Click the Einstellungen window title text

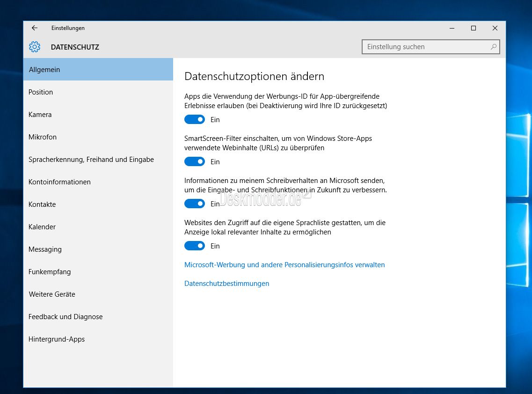tap(68, 28)
